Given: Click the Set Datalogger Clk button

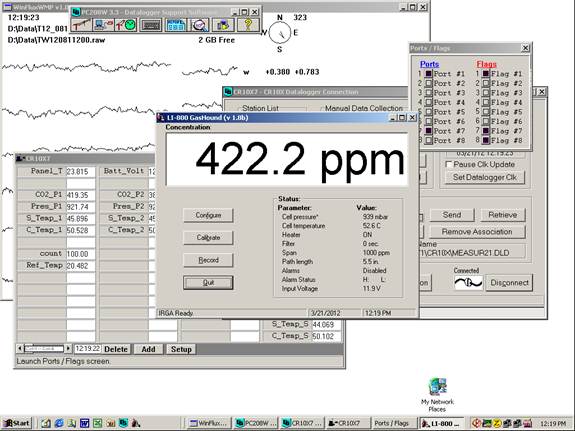Looking at the screenshot, I should (484, 177).
